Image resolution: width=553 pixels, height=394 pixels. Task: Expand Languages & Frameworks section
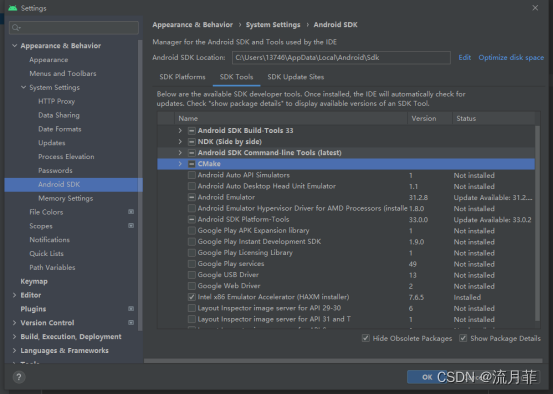pos(14,350)
